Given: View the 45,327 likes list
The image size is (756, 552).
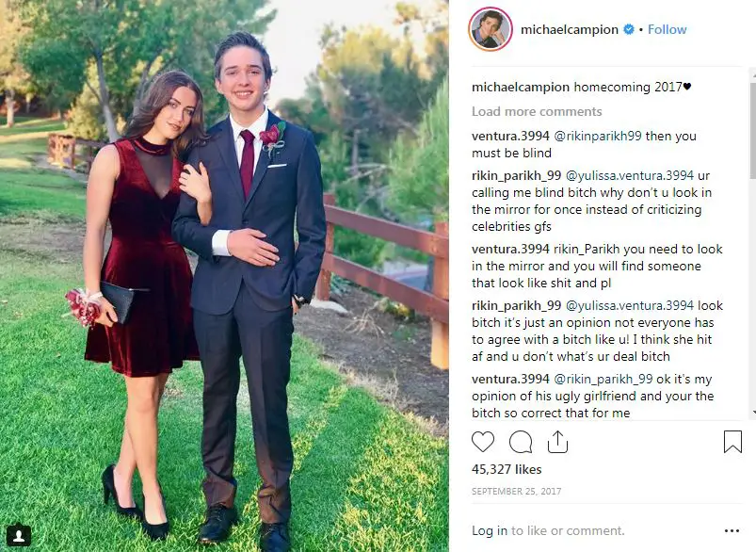Looking at the screenshot, I should [x=507, y=469].
